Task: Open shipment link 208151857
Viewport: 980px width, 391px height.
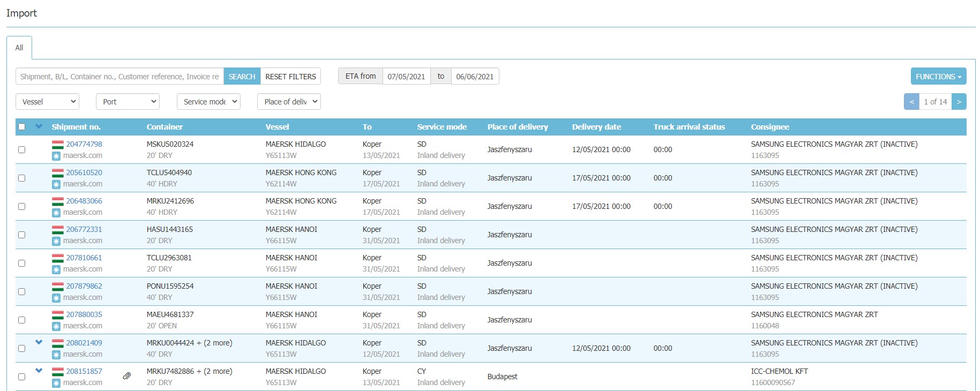Action: pyautogui.click(x=84, y=371)
